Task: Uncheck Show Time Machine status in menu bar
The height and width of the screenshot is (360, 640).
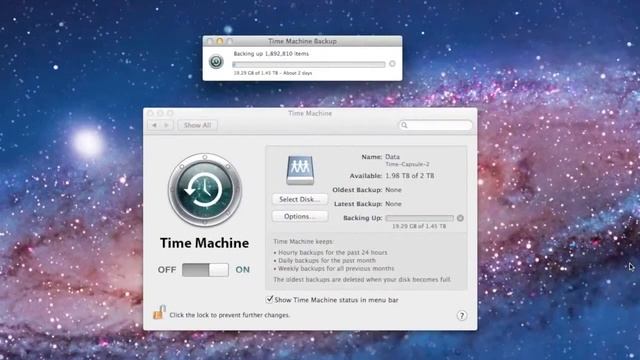Action: pos(269,299)
